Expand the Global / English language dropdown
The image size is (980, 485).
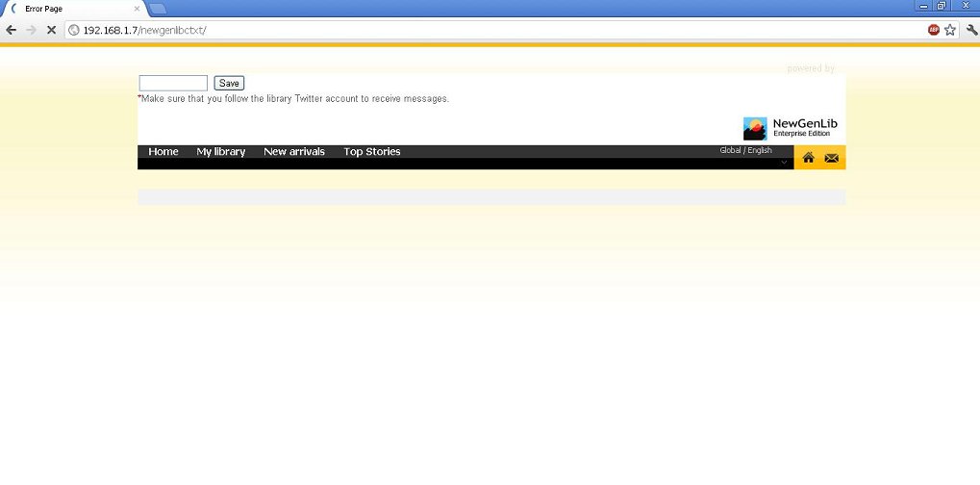745,150
